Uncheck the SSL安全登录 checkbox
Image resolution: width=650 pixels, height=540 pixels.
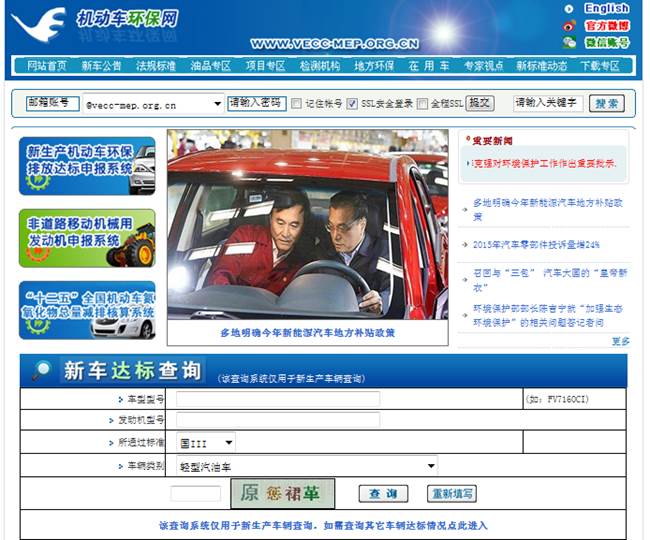tap(352, 104)
